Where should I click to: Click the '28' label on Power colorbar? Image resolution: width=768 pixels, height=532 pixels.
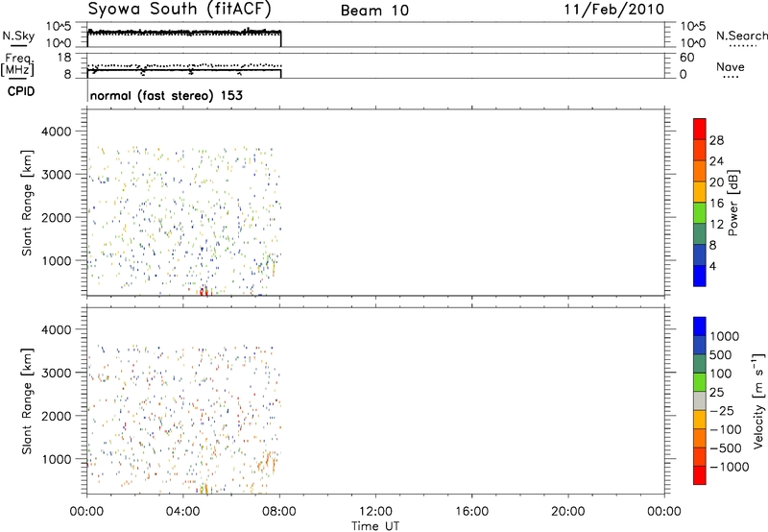tap(716, 140)
